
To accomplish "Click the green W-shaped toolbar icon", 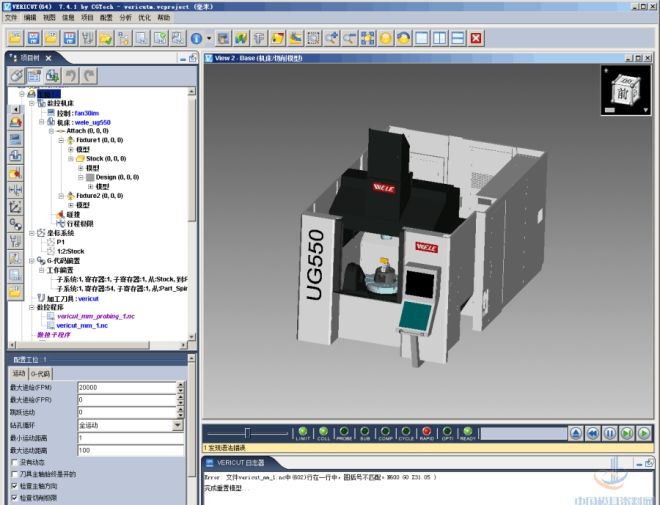I will click(x=241, y=38).
